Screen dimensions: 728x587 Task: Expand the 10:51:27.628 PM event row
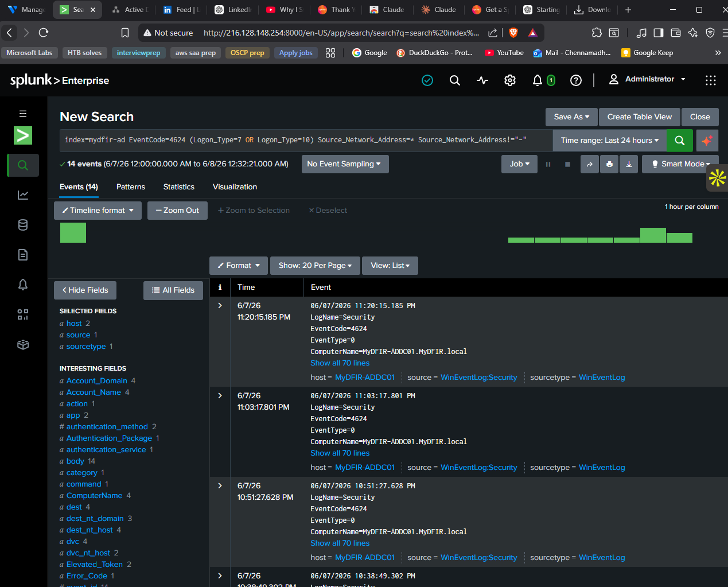tap(220, 486)
